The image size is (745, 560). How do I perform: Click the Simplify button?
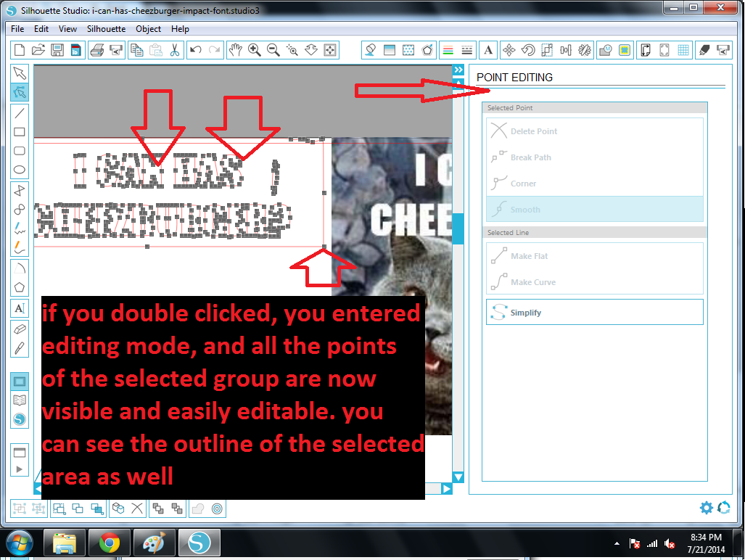(594, 312)
